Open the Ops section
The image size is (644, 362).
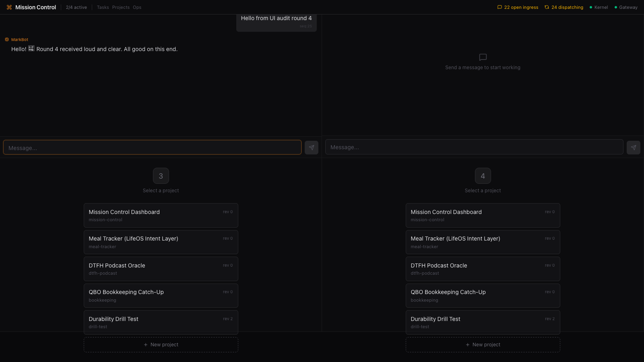point(137,7)
